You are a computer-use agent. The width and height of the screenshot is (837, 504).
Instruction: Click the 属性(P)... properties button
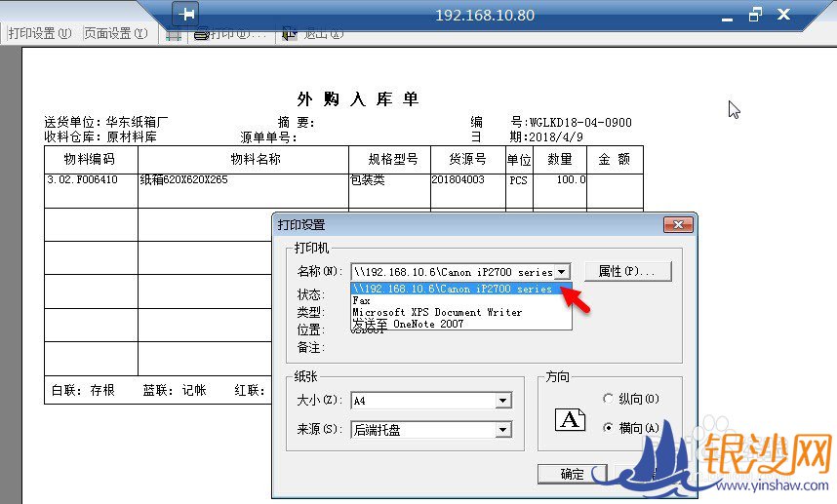coord(627,271)
